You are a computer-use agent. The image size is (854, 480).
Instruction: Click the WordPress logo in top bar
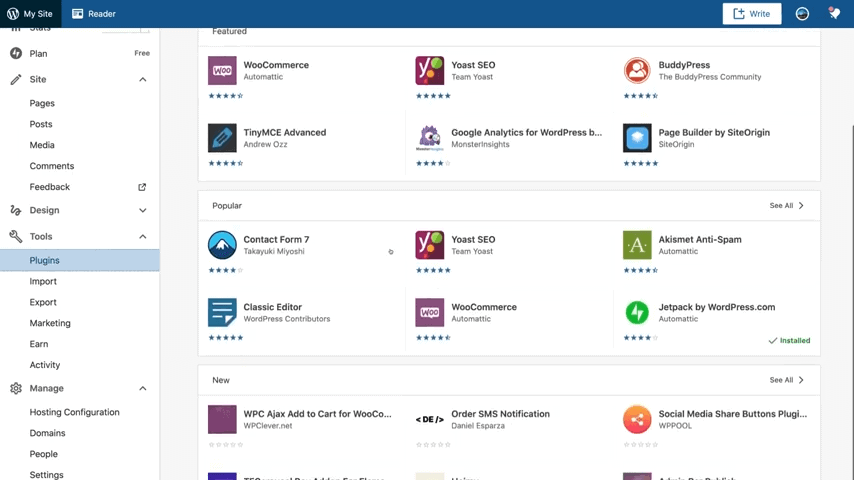(x=13, y=14)
